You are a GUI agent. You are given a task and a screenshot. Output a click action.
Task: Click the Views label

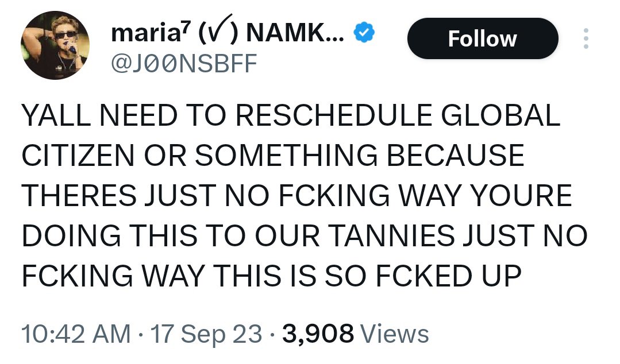point(397,334)
